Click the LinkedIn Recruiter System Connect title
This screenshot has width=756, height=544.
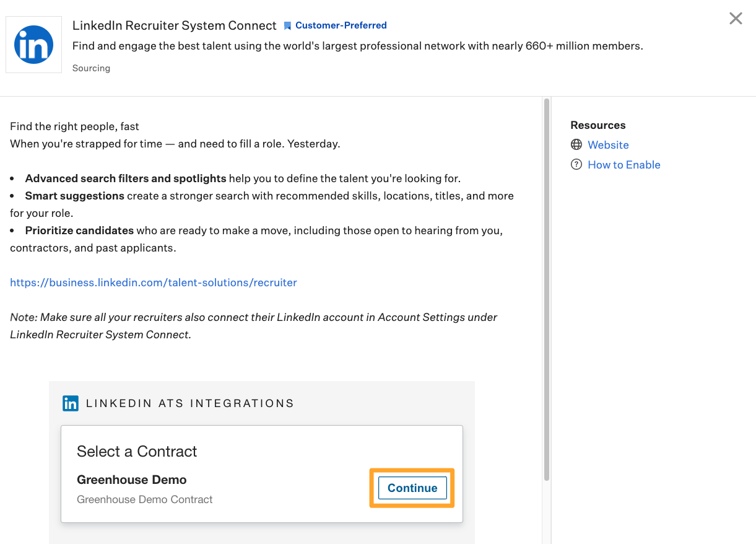point(175,25)
